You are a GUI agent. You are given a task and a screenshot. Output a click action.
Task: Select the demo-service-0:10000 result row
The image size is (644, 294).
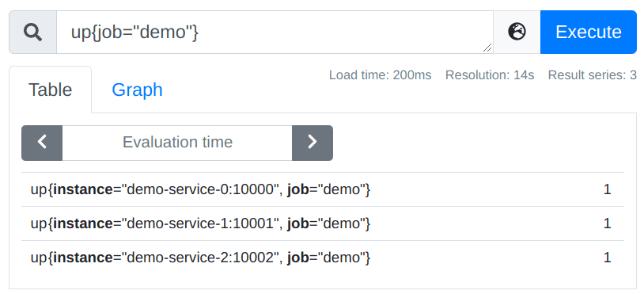[323, 189]
